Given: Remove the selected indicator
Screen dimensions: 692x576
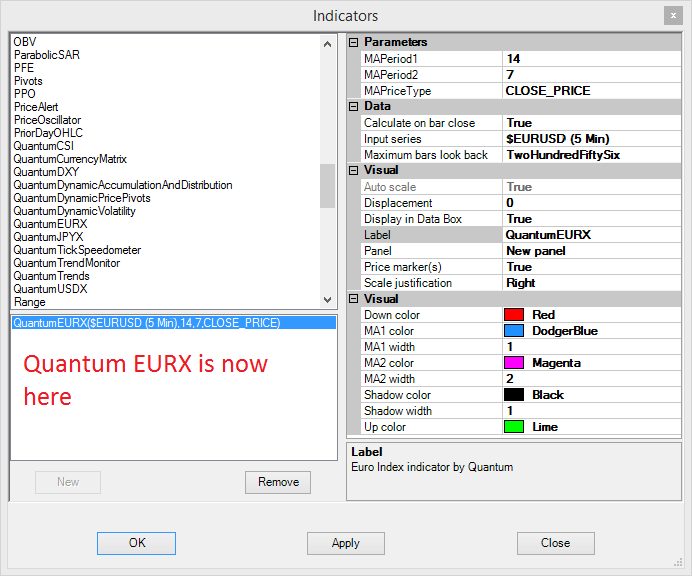Looking at the screenshot, I should pyautogui.click(x=278, y=482).
